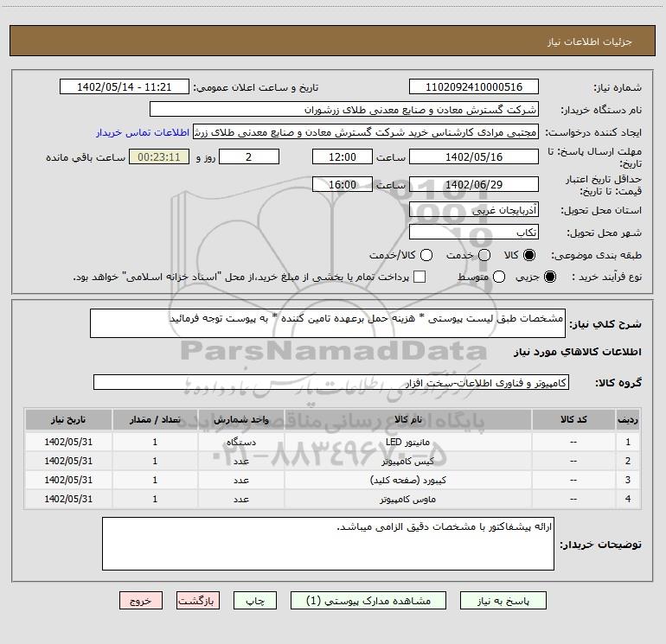Click the buyer organization name field

(x=344, y=110)
